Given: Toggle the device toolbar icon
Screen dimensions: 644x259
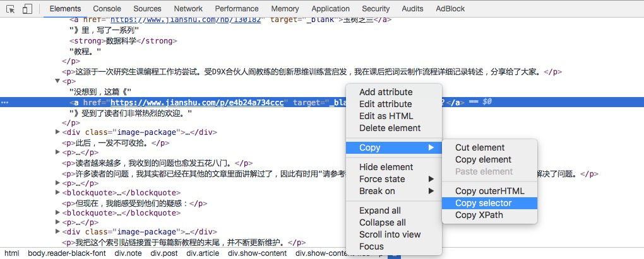Looking at the screenshot, I should (27, 9).
